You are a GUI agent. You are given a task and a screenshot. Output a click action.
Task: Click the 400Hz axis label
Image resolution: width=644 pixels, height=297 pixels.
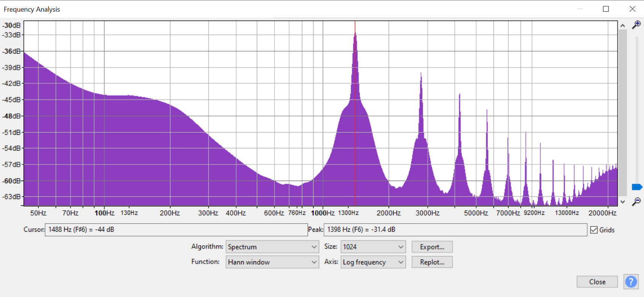click(236, 213)
